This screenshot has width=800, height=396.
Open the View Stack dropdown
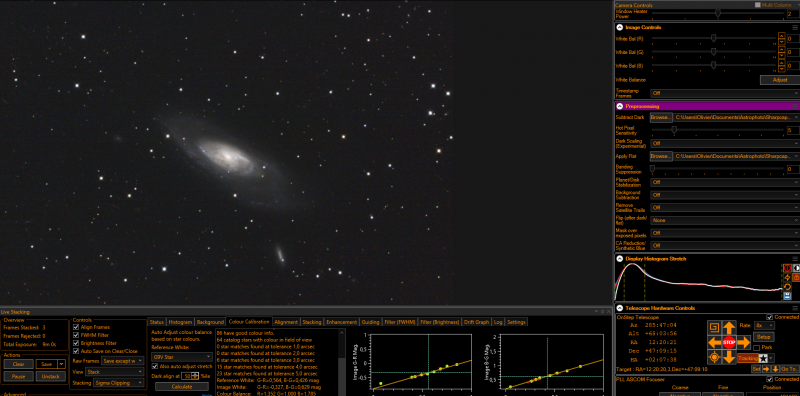115,372
